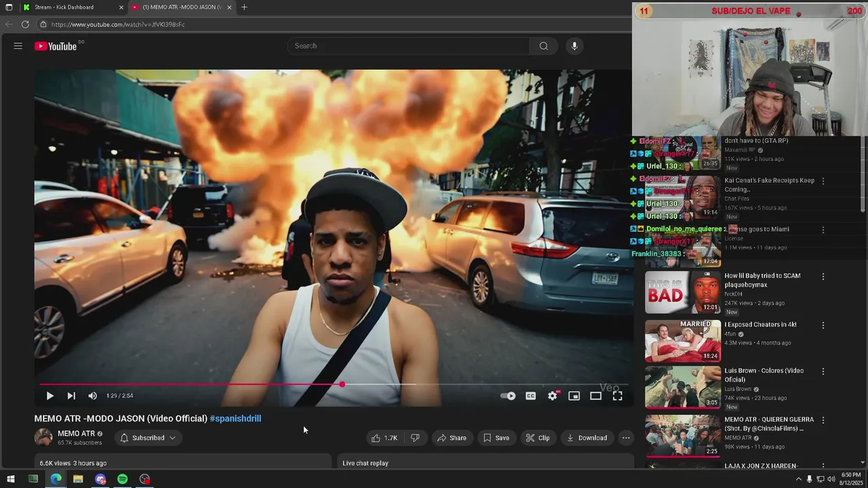Open browser tab actions menu icon
Viewport: 868px width, 488px height.
click(x=9, y=7)
